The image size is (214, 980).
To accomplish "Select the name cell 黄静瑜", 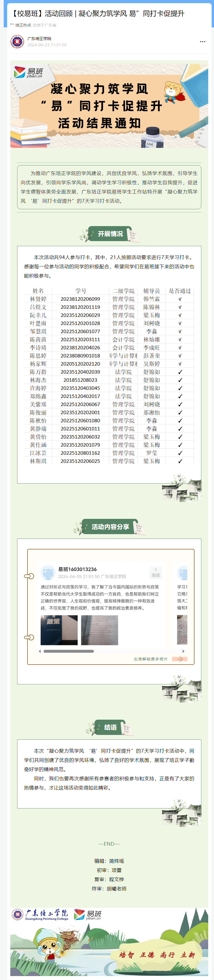I will [38, 429].
